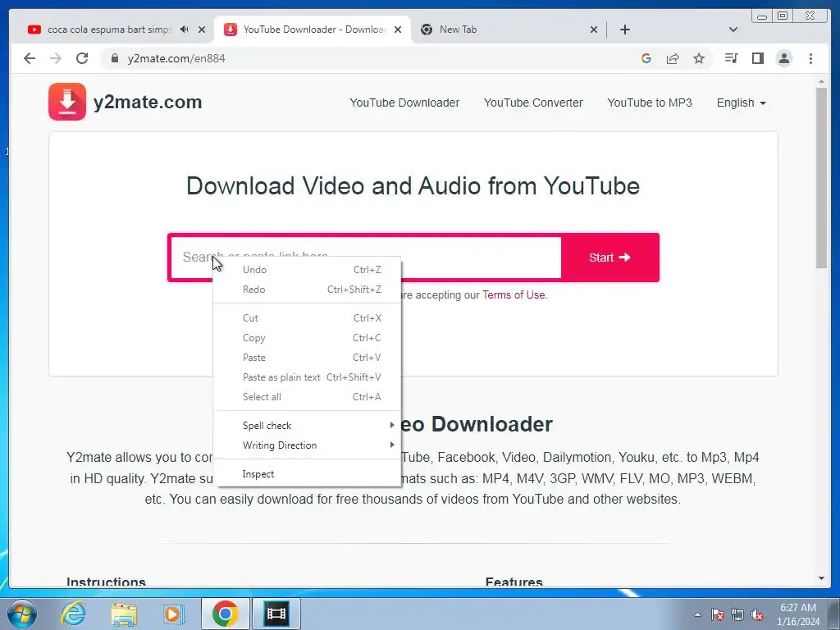Choose Paste in context menu
840x630 pixels.
coord(307,358)
